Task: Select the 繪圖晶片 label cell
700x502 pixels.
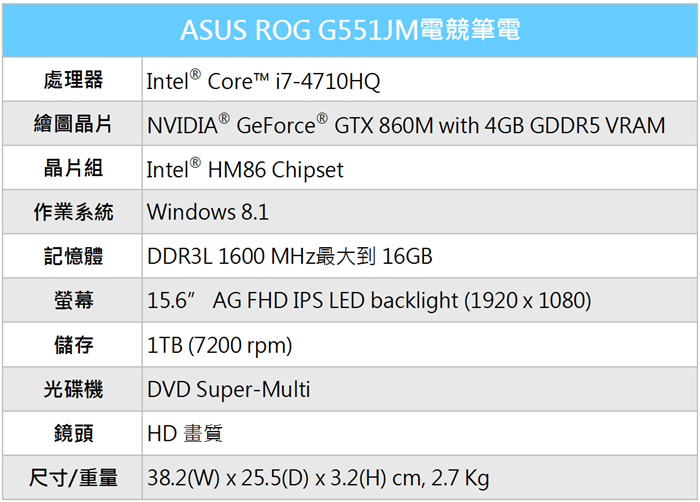Action: pyautogui.click(x=73, y=125)
